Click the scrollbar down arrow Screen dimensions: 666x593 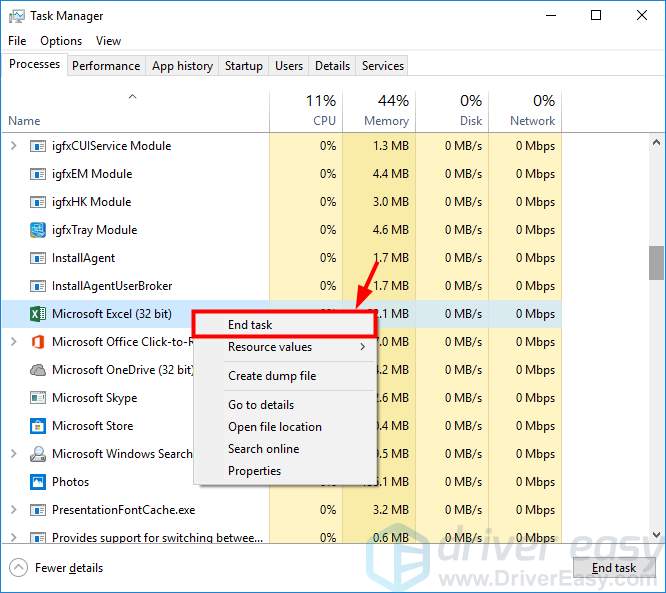coord(656,535)
